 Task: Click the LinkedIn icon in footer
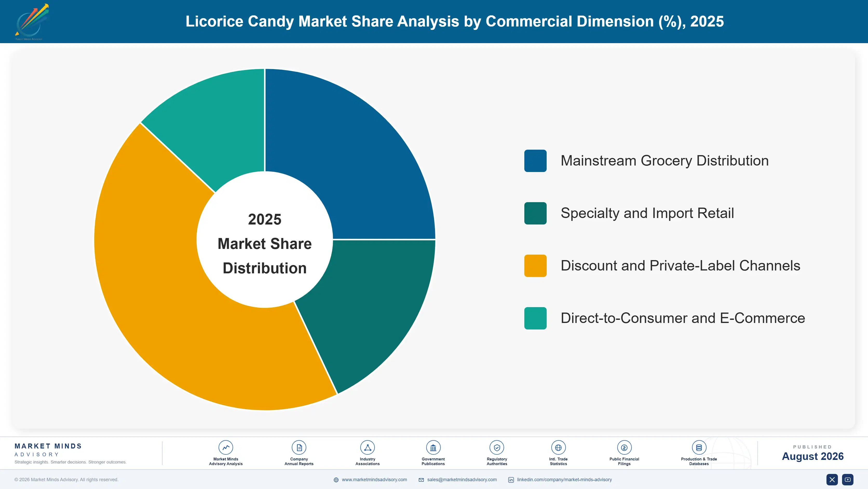coord(511,480)
